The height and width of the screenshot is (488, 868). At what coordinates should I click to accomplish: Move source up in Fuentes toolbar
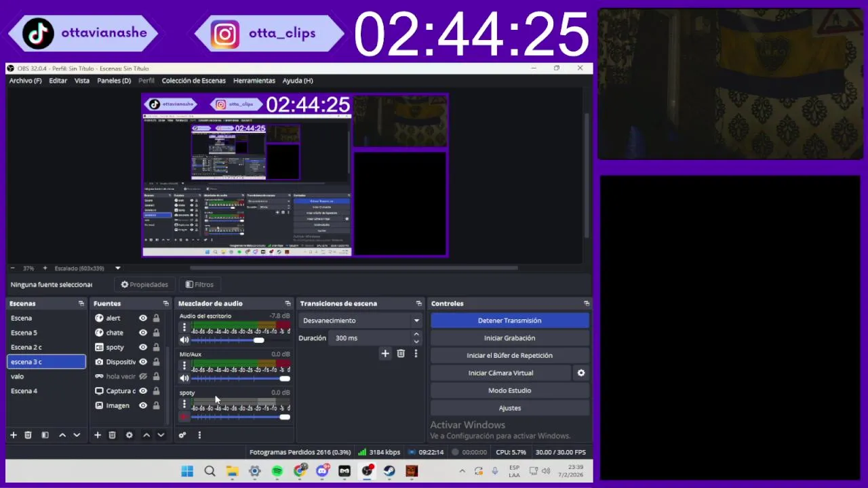point(146,435)
